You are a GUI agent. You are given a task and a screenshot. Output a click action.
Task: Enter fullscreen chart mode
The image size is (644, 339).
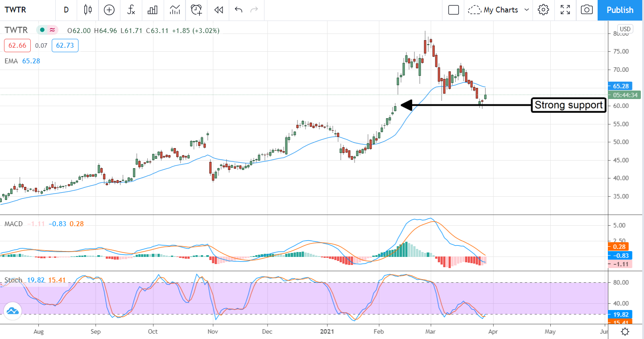tap(565, 10)
